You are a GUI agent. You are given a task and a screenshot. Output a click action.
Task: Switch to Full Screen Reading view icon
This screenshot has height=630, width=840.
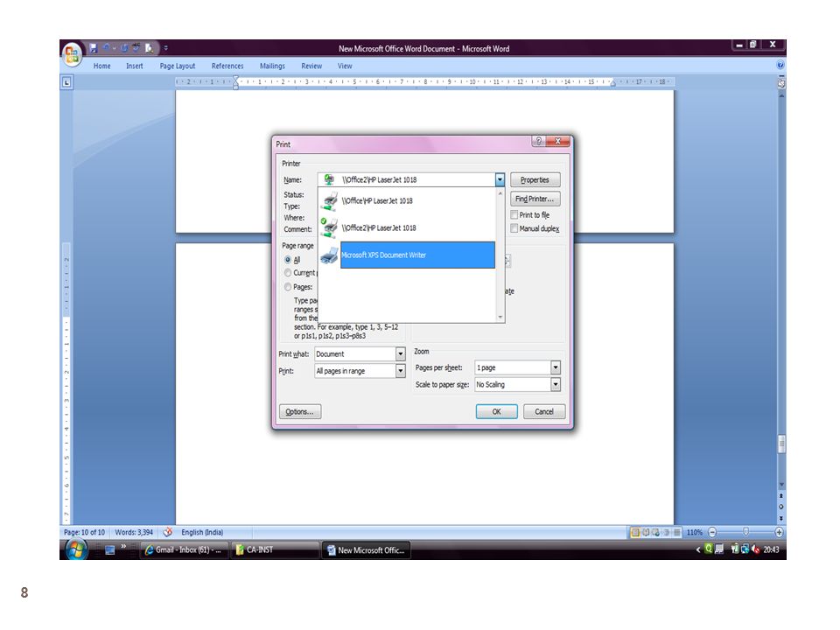(646, 533)
